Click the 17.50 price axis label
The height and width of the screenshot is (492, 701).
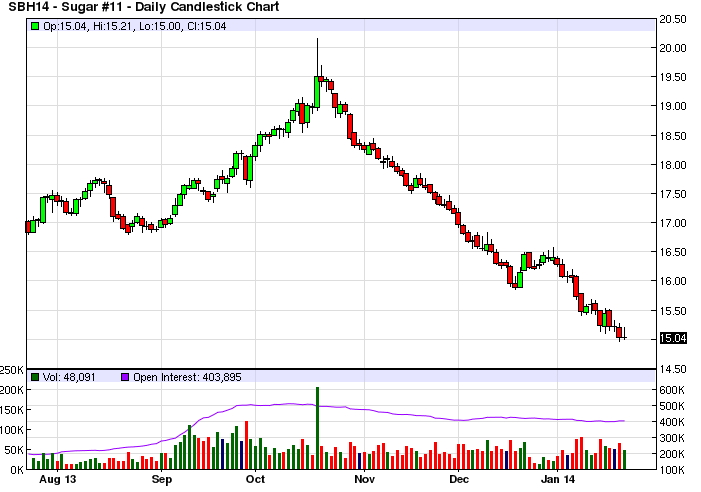tap(673, 194)
